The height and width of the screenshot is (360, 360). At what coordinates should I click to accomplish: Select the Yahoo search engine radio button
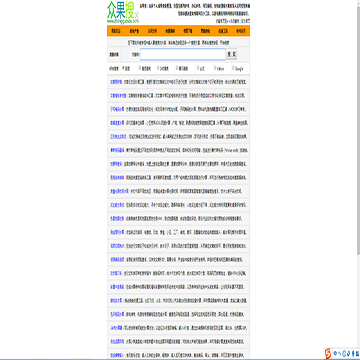(x=215, y=68)
